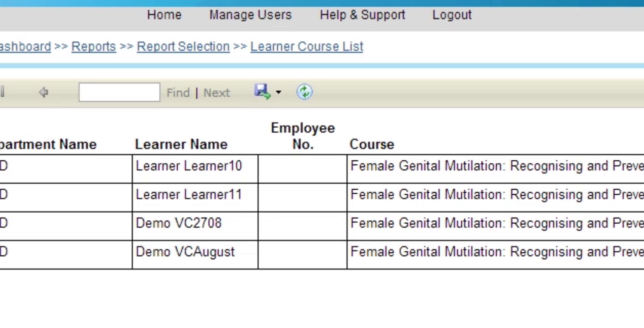Click the Learner Course List breadcrumb
Viewport: 644px width, 328px height.
coord(306,47)
